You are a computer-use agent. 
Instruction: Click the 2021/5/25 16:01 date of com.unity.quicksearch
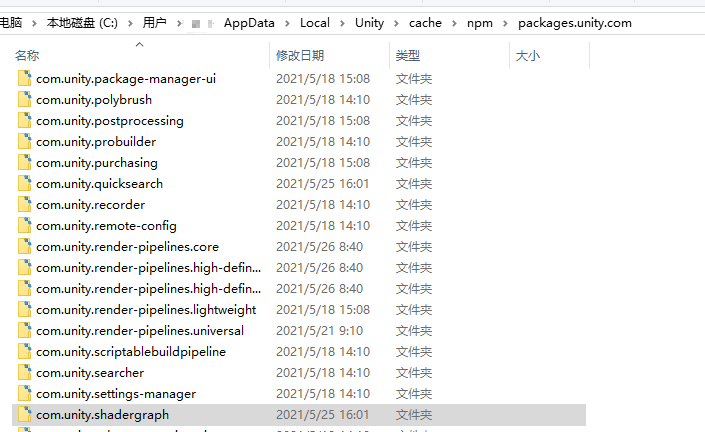322,184
